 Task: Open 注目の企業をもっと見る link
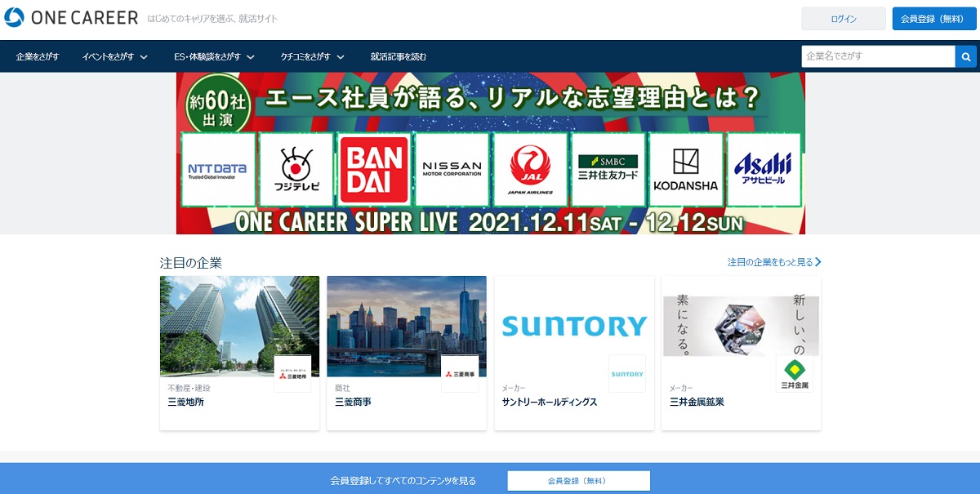(x=774, y=262)
